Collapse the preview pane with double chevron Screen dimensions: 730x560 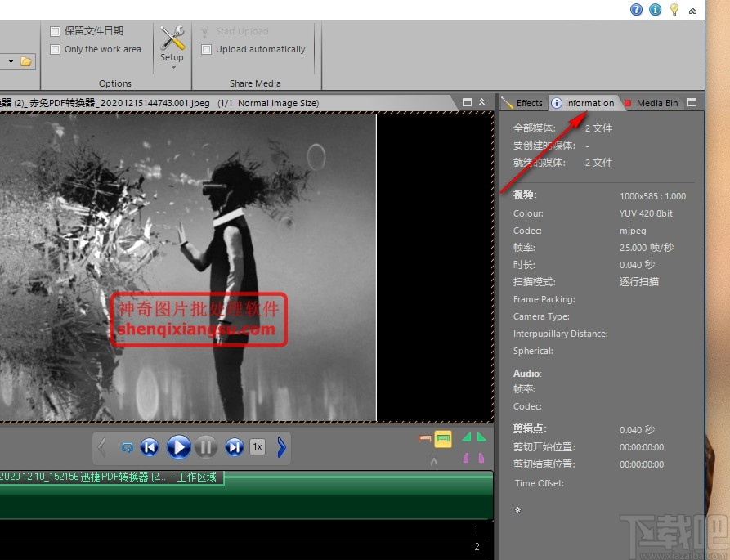pos(481,102)
